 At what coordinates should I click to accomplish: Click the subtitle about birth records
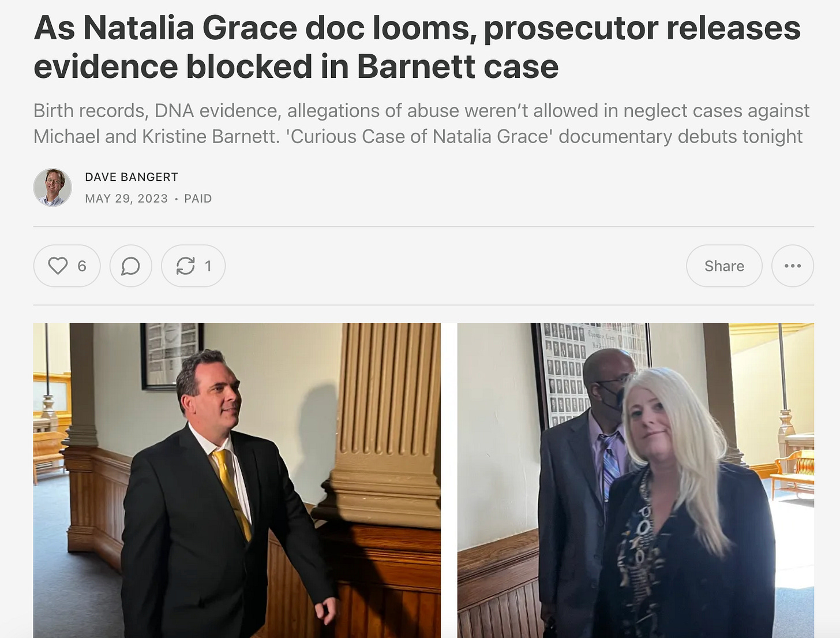(x=421, y=124)
